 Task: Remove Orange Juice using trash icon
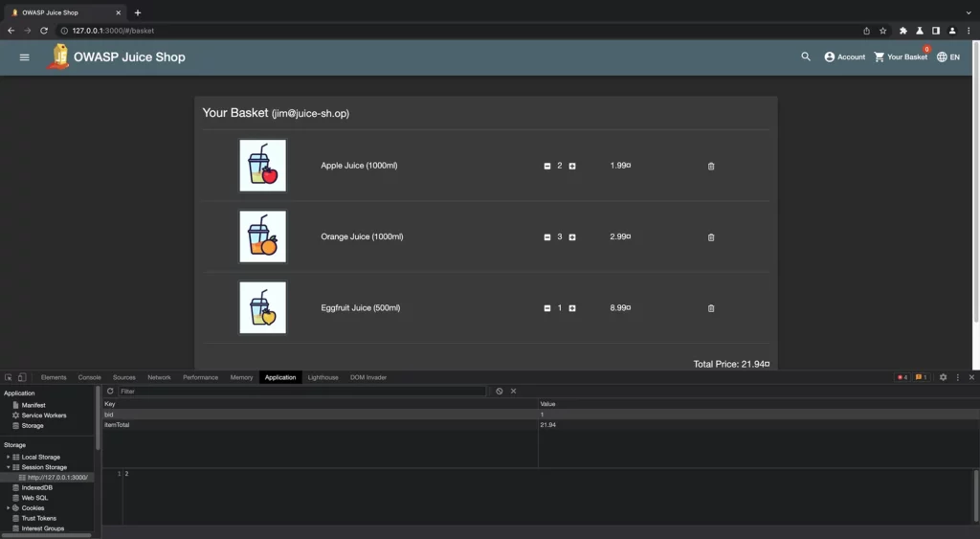click(711, 237)
